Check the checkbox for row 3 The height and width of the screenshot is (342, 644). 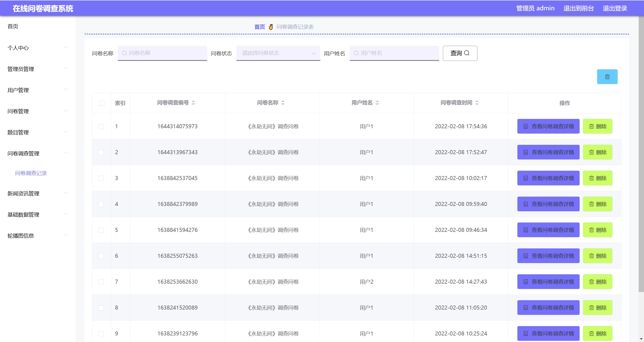pyautogui.click(x=101, y=178)
